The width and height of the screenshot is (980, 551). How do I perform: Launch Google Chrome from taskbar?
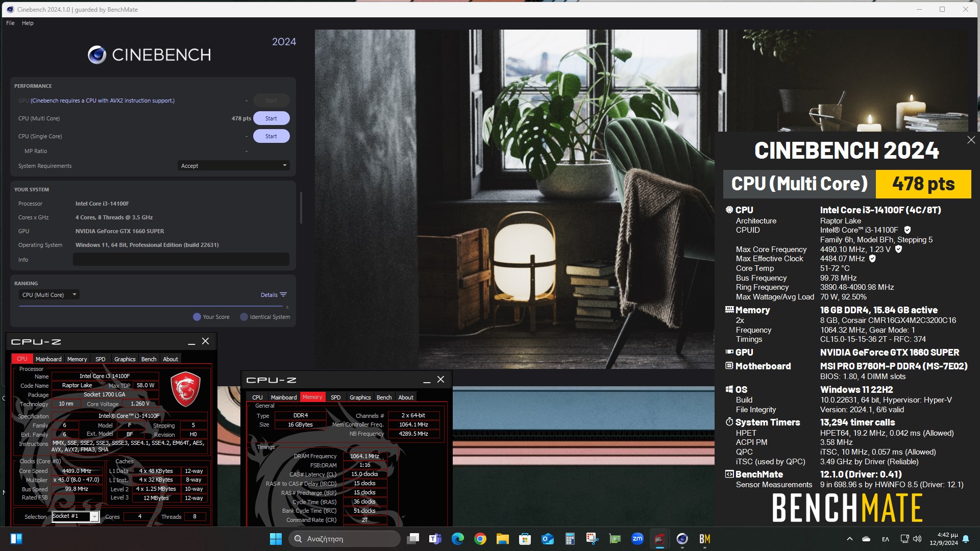coord(480,539)
